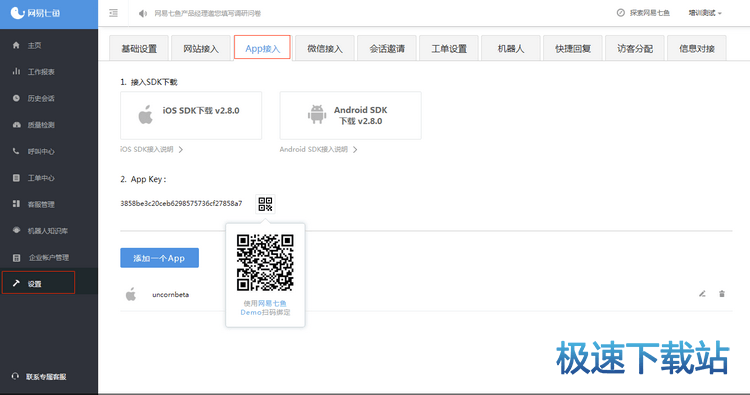Click 联系专属客服 label at sidebar bottom

[x=46, y=377]
